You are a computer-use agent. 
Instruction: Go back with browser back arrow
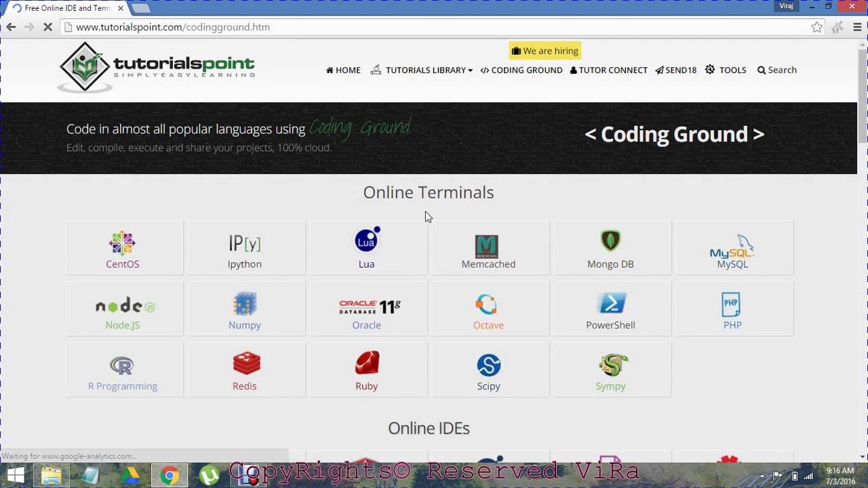click(11, 27)
